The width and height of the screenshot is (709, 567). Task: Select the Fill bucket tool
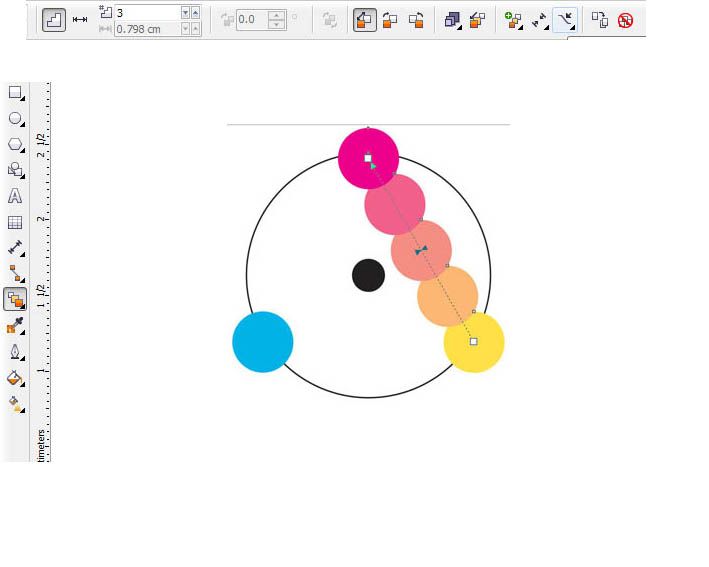click(x=15, y=377)
